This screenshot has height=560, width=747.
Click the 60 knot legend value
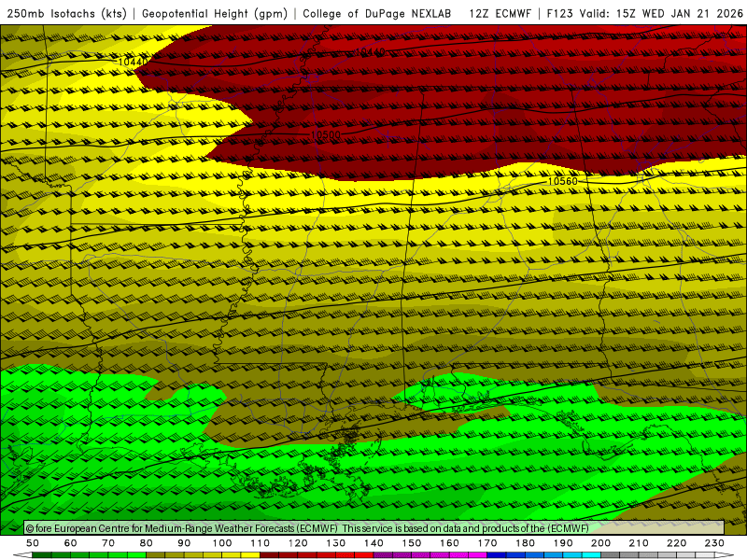[71, 543]
